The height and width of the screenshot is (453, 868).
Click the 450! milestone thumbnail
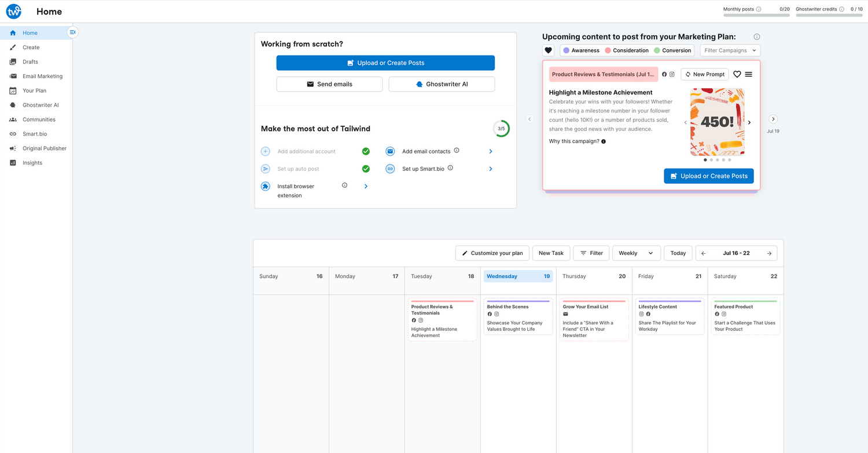[718, 122]
